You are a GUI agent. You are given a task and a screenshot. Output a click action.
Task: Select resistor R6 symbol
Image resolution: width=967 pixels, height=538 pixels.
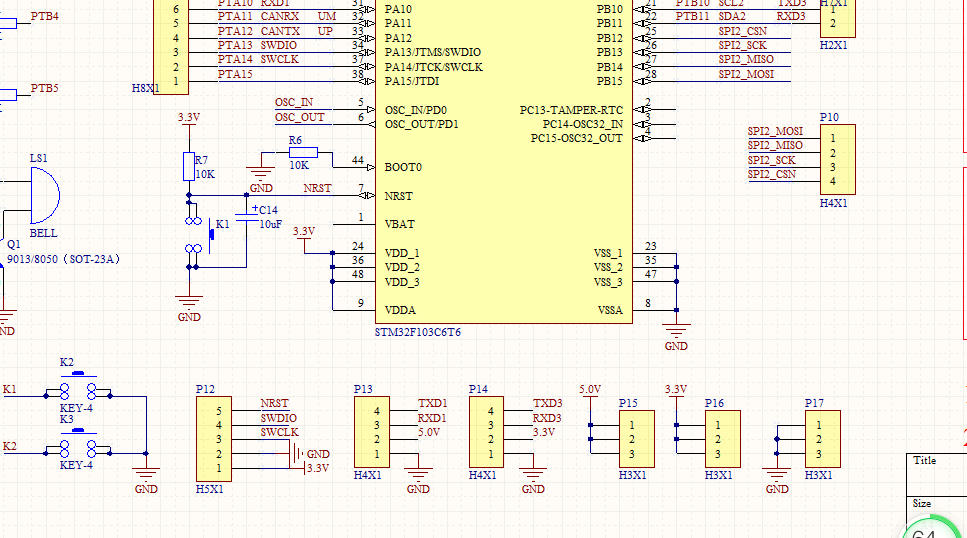[303, 152]
